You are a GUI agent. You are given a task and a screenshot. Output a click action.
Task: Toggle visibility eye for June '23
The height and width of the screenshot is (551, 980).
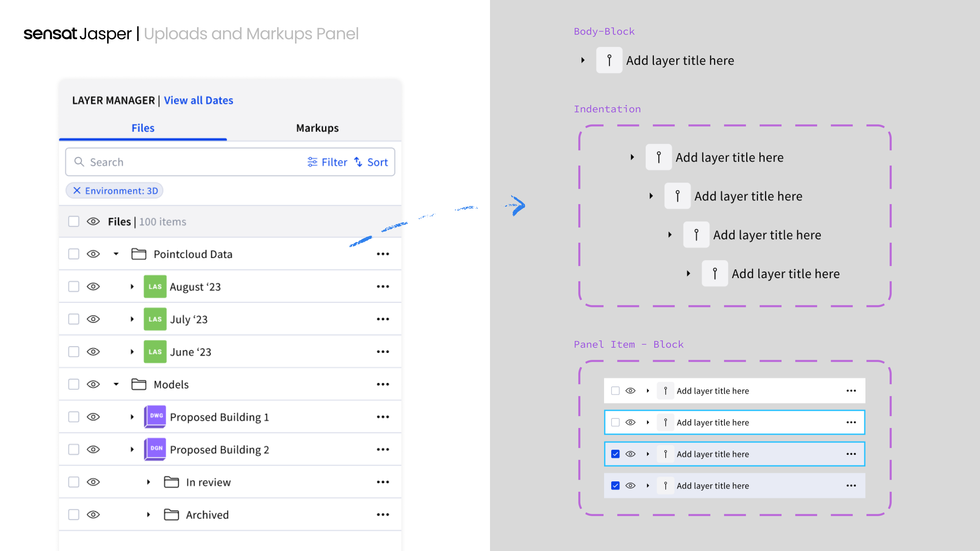(93, 352)
